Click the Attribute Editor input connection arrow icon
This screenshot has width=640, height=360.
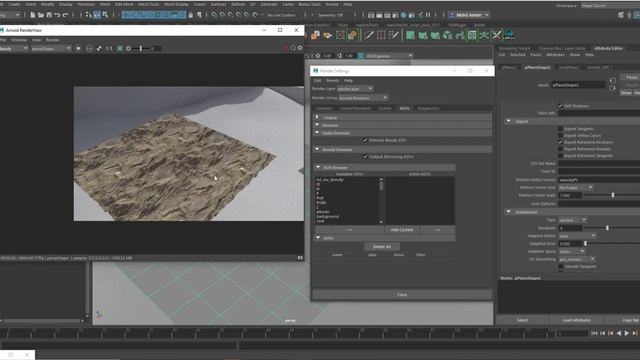[613, 81]
